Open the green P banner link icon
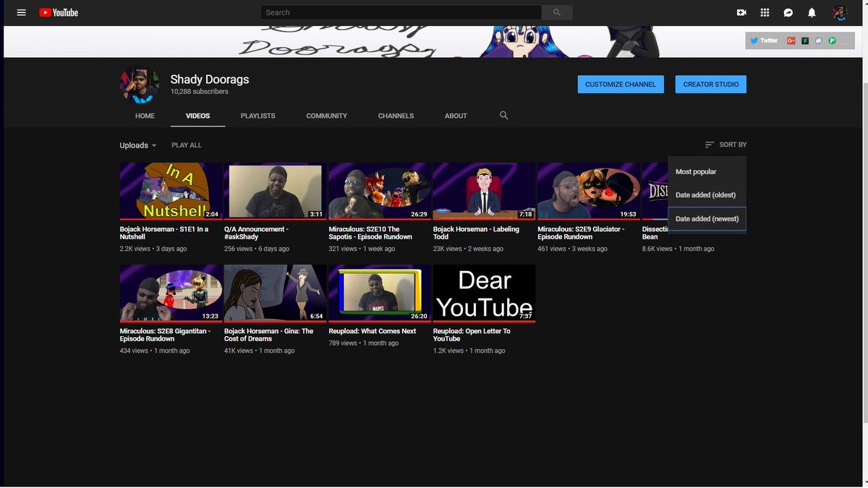The width and height of the screenshot is (868, 488). [x=833, y=40]
